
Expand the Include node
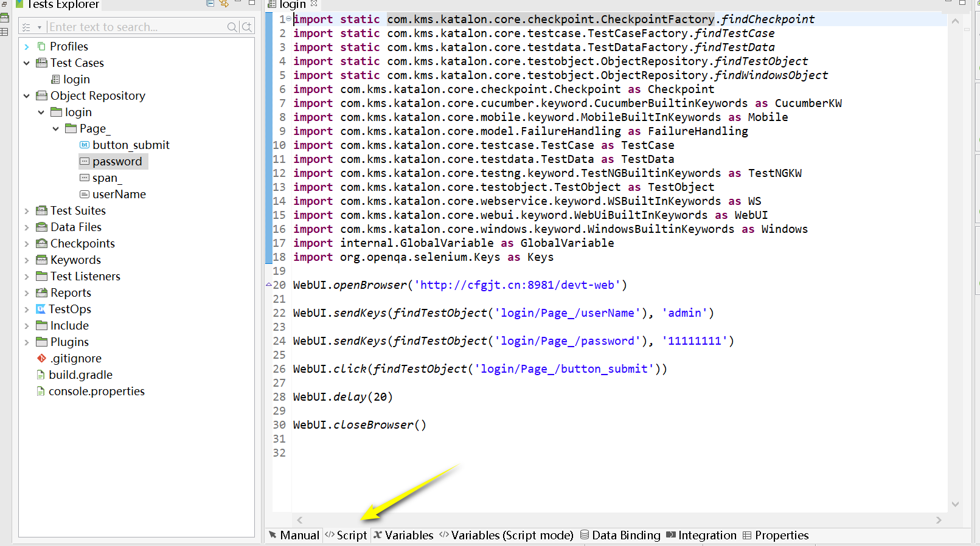click(x=26, y=325)
